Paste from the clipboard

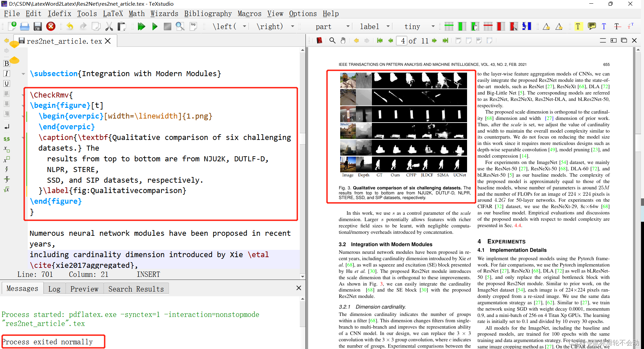pos(122,26)
